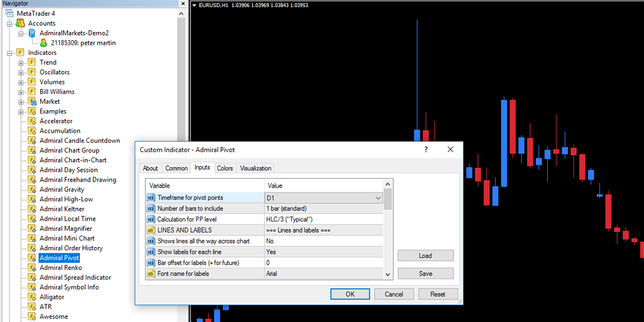Collapse the AdmiralMarkets-Demo2 node

(21, 33)
